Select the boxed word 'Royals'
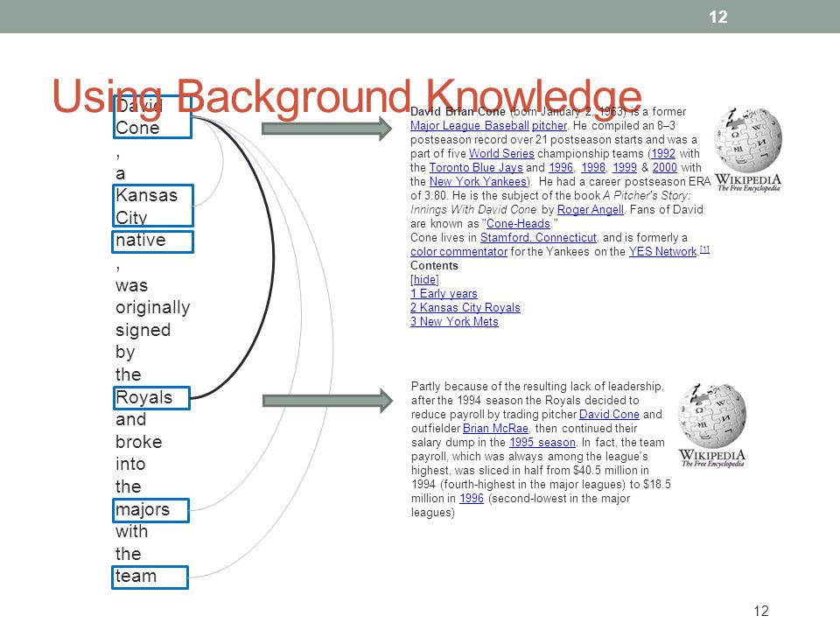 click(151, 398)
